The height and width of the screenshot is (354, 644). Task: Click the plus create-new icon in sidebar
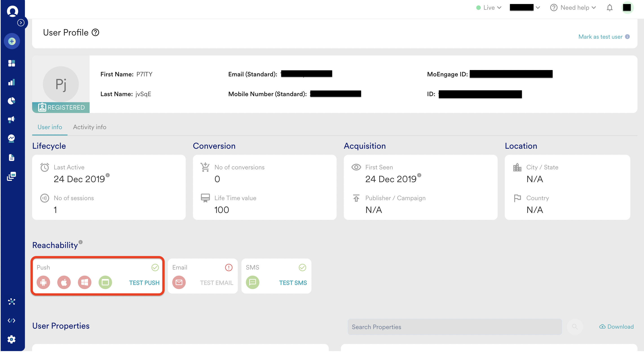pyautogui.click(x=12, y=41)
